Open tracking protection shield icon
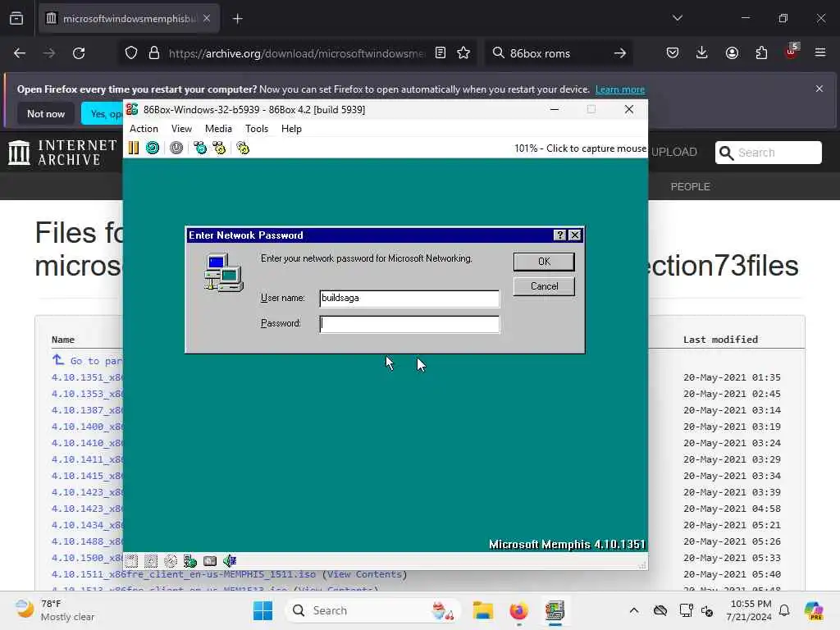Viewport: 840px width, 630px height. [131, 53]
